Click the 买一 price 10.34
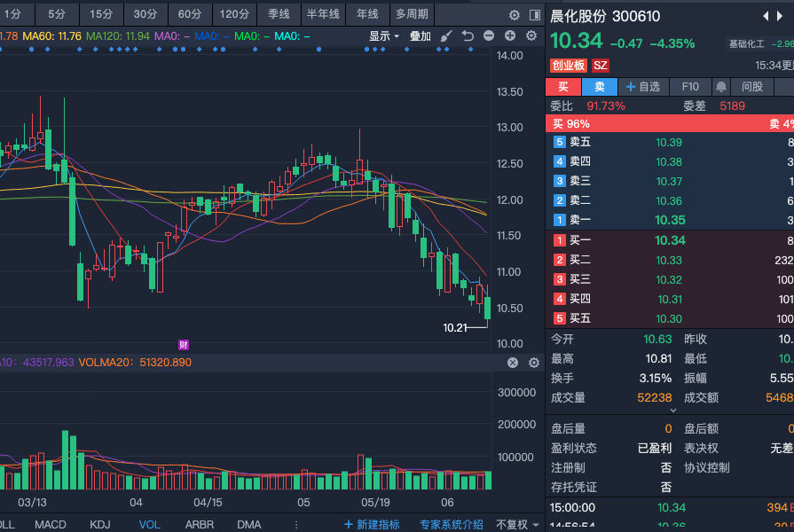The image size is (794, 532). coord(670,240)
